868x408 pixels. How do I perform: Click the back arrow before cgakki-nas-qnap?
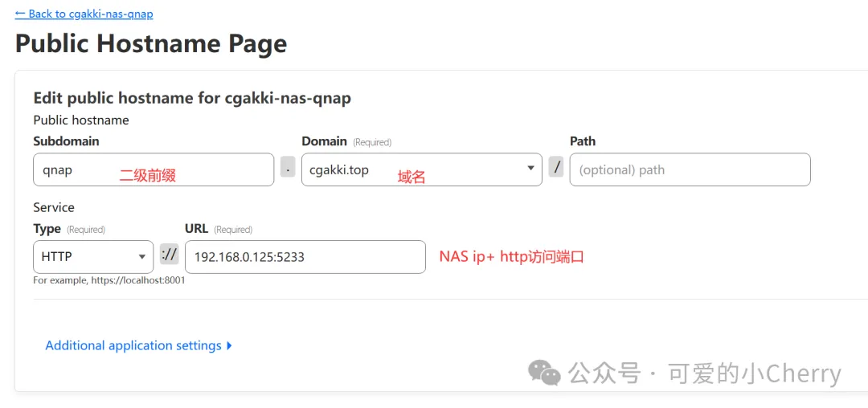pyautogui.click(x=20, y=14)
